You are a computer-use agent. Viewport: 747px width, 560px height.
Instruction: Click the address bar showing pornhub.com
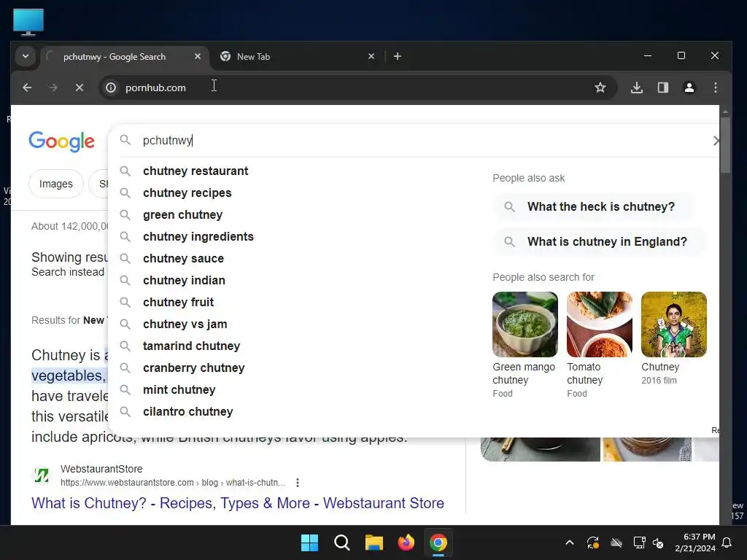point(357,87)
